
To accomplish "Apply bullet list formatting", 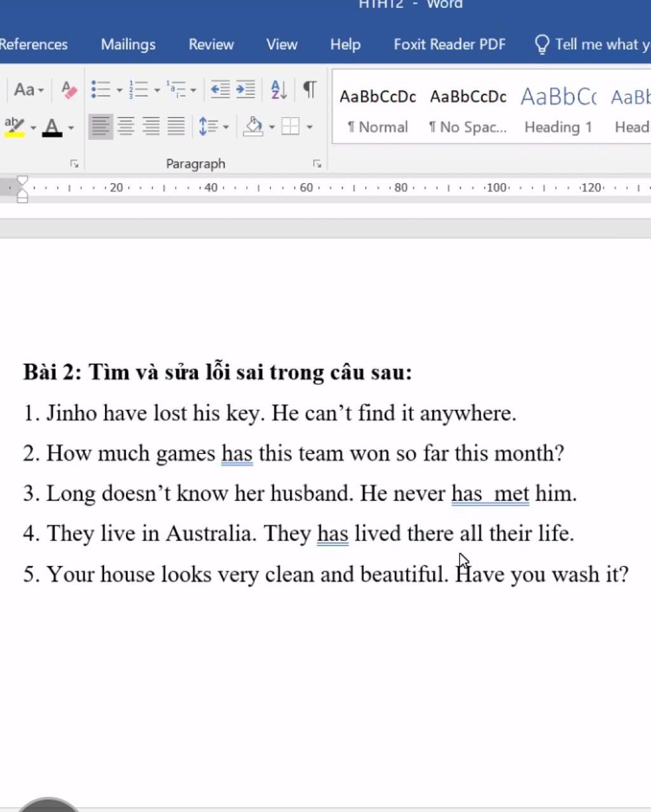I will coord(100,90).
